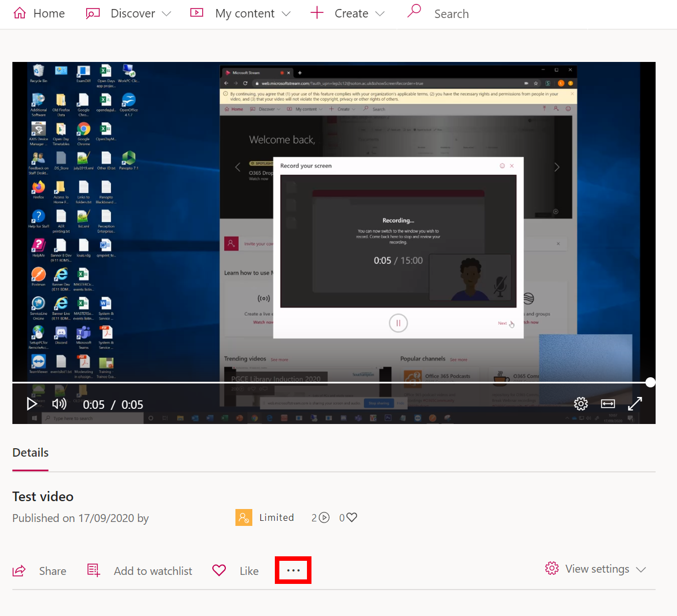Mute the video volume
Image resolution: width=677 pixels, height=616 pixels.
pyautogui.click(x=59, y=404)
